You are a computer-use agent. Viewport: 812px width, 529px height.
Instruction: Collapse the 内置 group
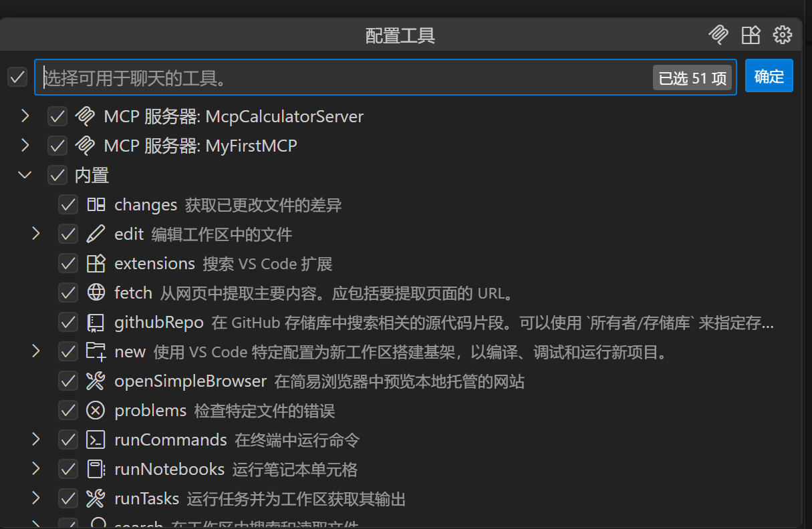click(x=25, y=175)
